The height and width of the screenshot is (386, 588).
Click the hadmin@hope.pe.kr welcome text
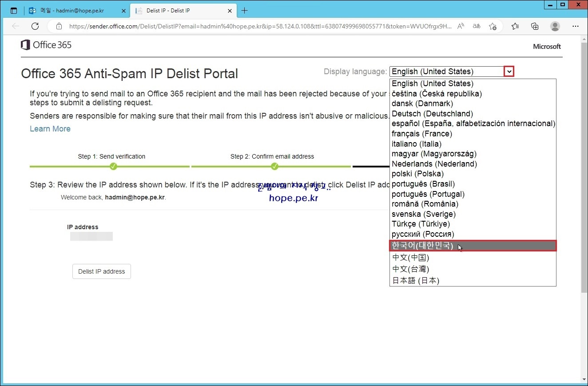click(135, 197)
